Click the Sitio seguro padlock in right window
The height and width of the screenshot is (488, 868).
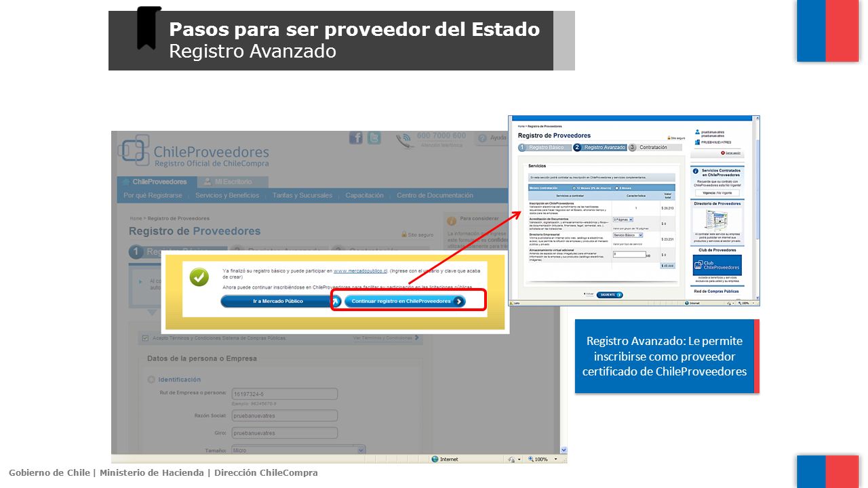(x=669, y=138)
